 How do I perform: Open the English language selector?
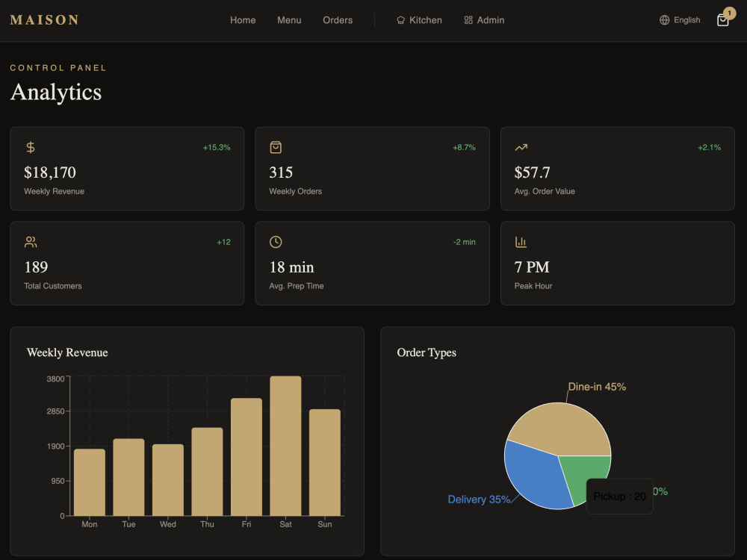[x=680, y=20]
